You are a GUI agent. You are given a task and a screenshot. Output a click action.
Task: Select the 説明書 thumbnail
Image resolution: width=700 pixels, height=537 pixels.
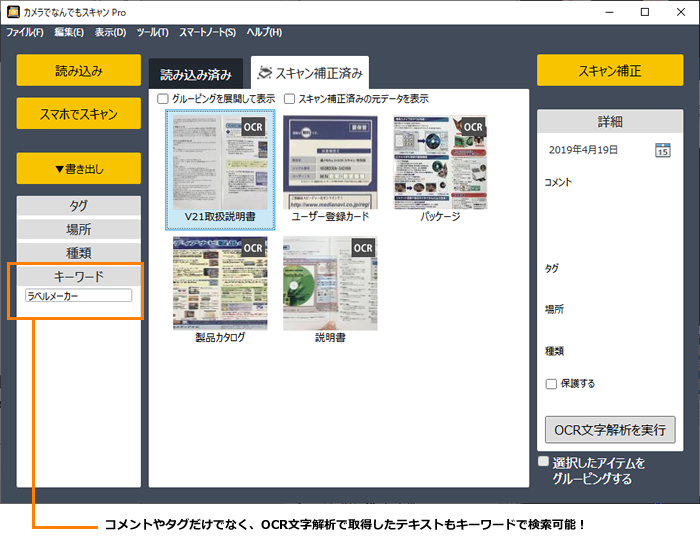330,283
